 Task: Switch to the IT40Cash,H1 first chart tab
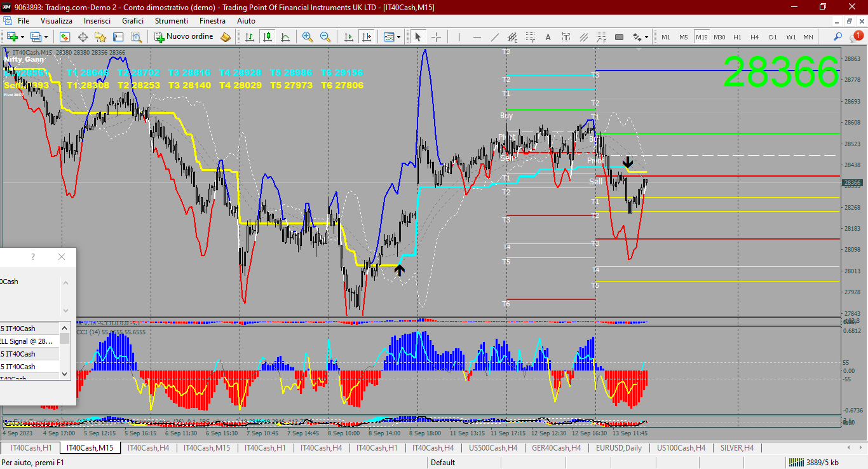click(x=31, y=448)
